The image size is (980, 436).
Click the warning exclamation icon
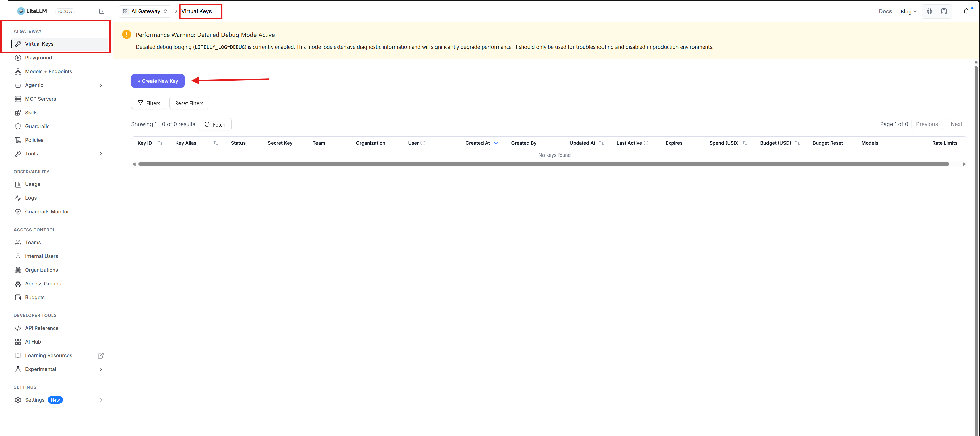click(x=127, y=35)
